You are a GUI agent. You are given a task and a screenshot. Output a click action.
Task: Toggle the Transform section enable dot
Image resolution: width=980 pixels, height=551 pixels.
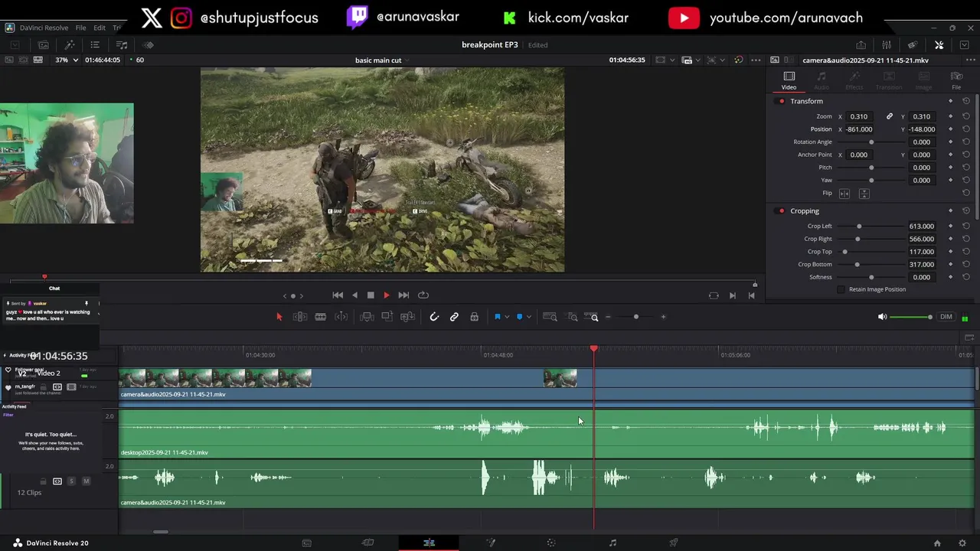(x=782, y=102)
